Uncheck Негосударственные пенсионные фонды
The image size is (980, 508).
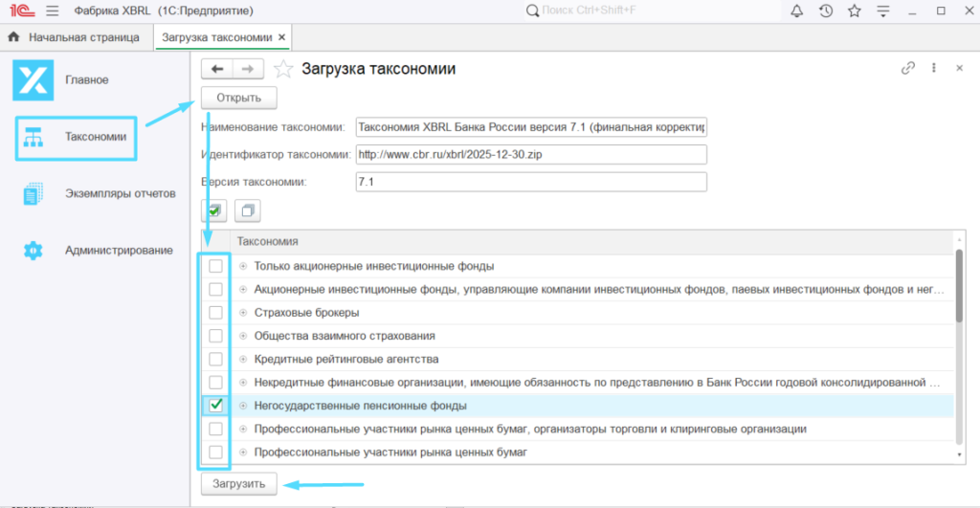[x=215, y=406]
